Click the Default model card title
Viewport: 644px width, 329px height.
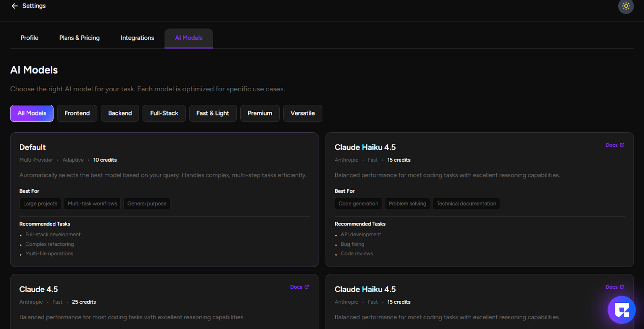[33, 147]
